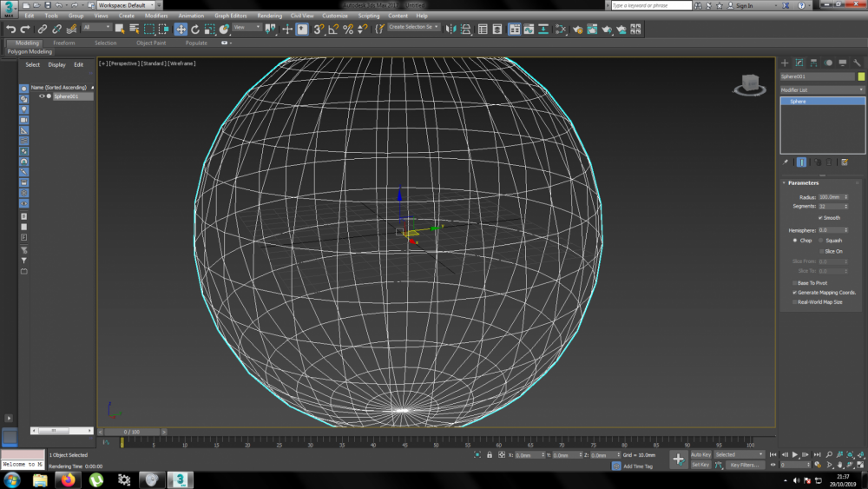This screenshot has height=489, width=868.
Task: Toggle the selection lock padlock icon
Action: click(x=490, y=454)
